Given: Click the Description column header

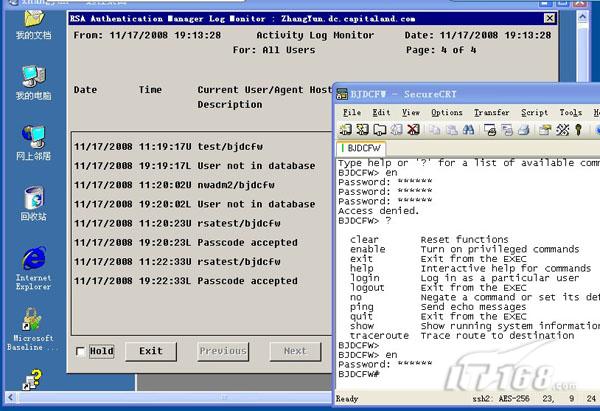Looking at the screenshot, I should pos(230,104).
